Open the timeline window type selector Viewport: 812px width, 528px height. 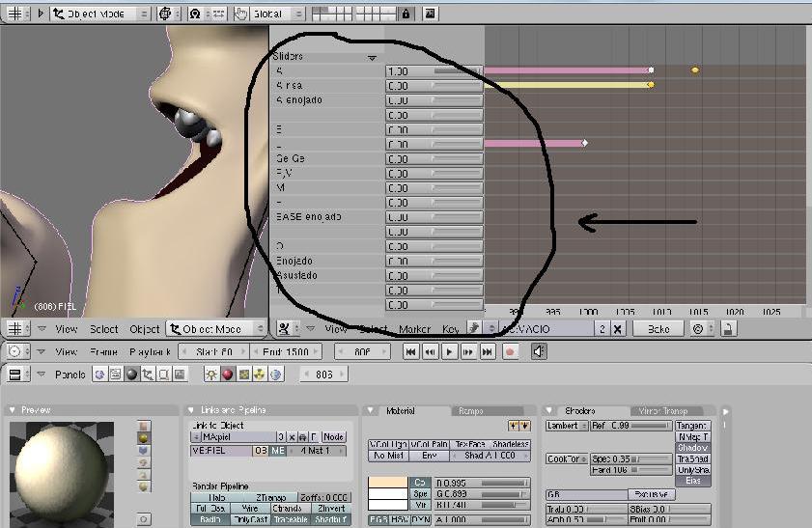pyautogui.click(x=19, y=352)
